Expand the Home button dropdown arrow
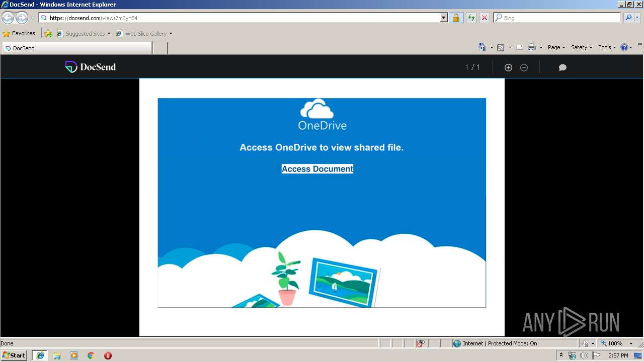Viewport: 644px width, 362px height. click(492, 47)
